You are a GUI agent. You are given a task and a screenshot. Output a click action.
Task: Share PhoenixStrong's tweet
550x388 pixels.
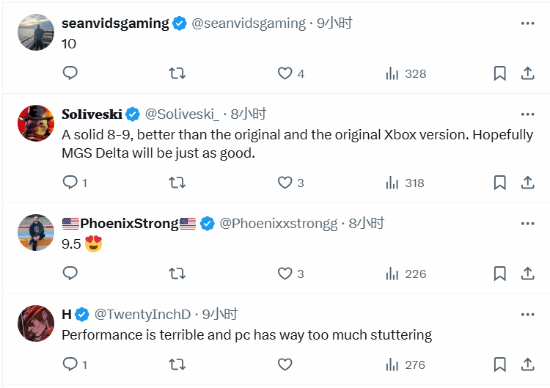[x=527, y=274]
